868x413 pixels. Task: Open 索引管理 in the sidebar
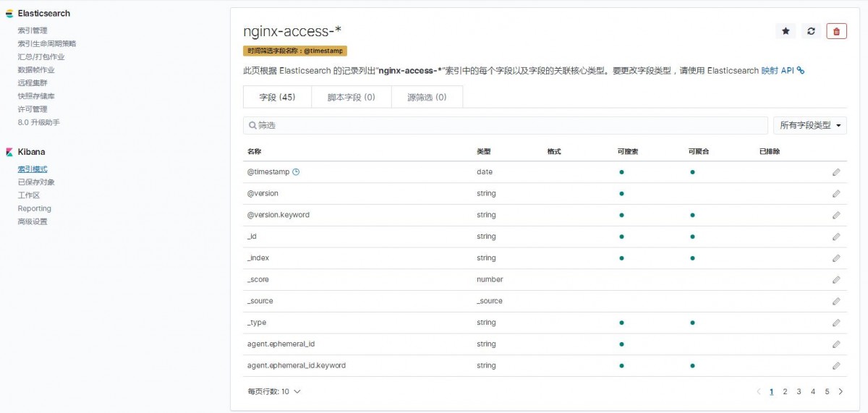33,30
